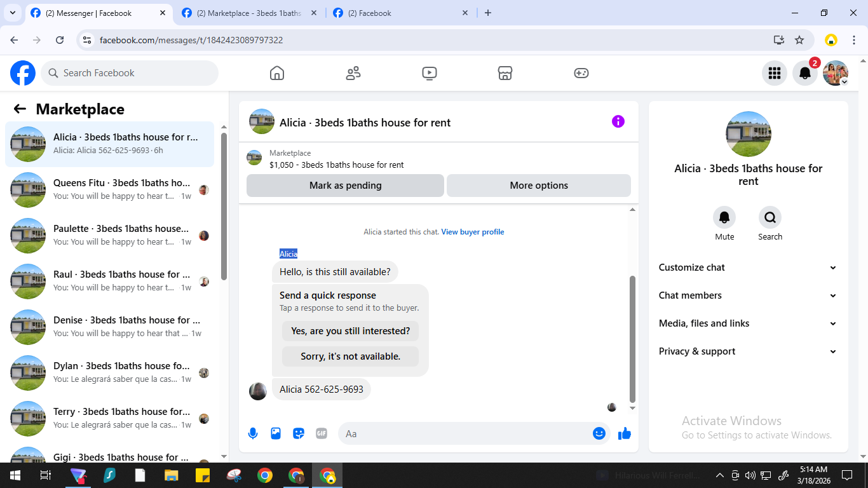The width and height of the screenshot is (868, 488).
Task: Close the (2) Facebook tab
Action: pos(465,13)
